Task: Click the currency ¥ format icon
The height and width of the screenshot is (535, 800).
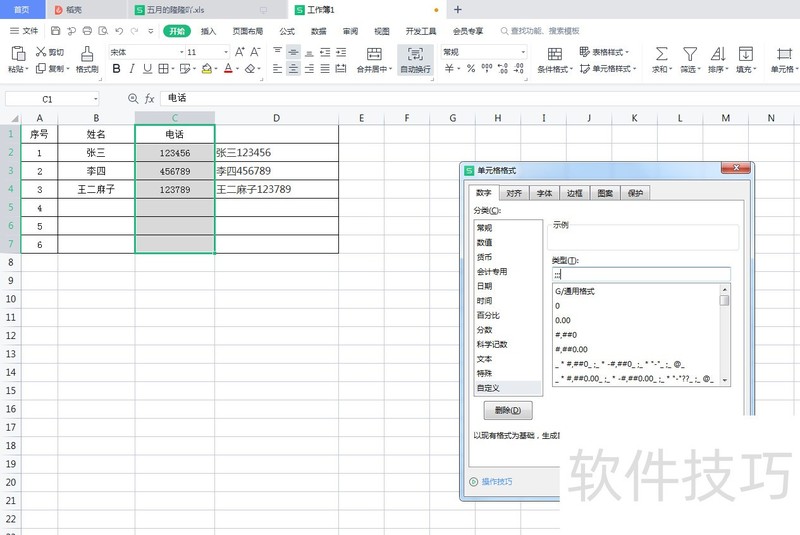Action: coord(449,68)
